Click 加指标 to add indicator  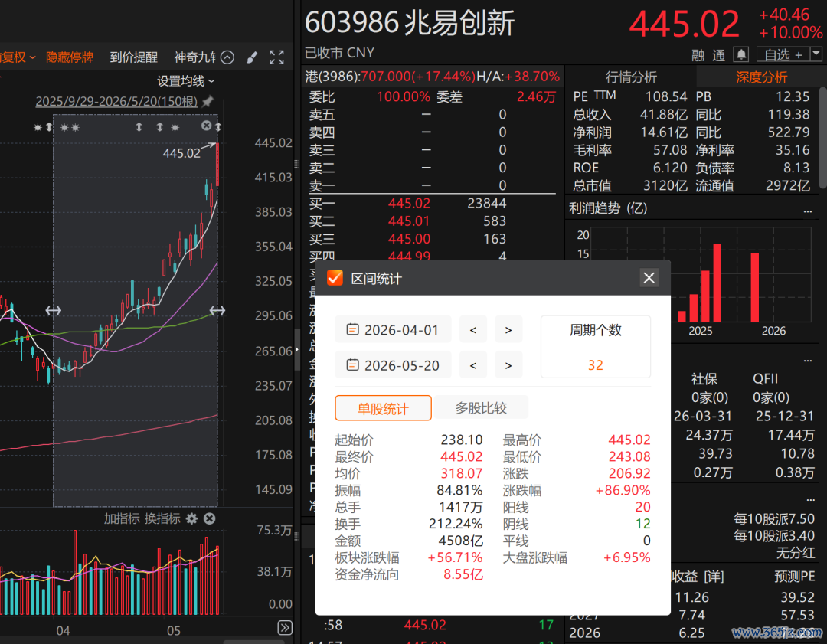tap(122, 518)
